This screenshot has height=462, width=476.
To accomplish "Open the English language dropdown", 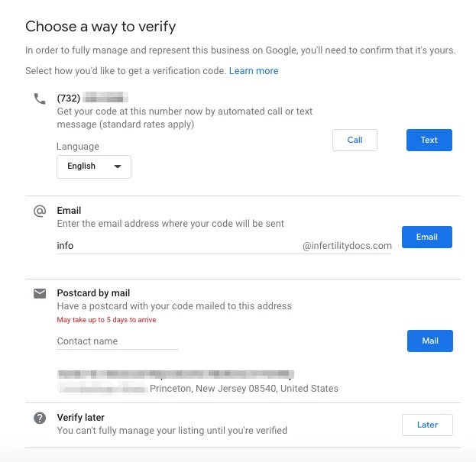I will [94, 166].
